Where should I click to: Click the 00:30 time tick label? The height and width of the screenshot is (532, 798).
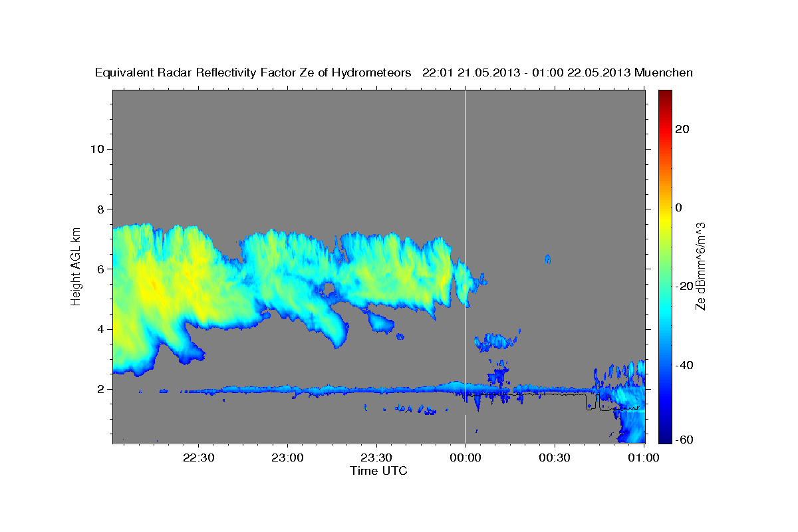pos(555,458)
